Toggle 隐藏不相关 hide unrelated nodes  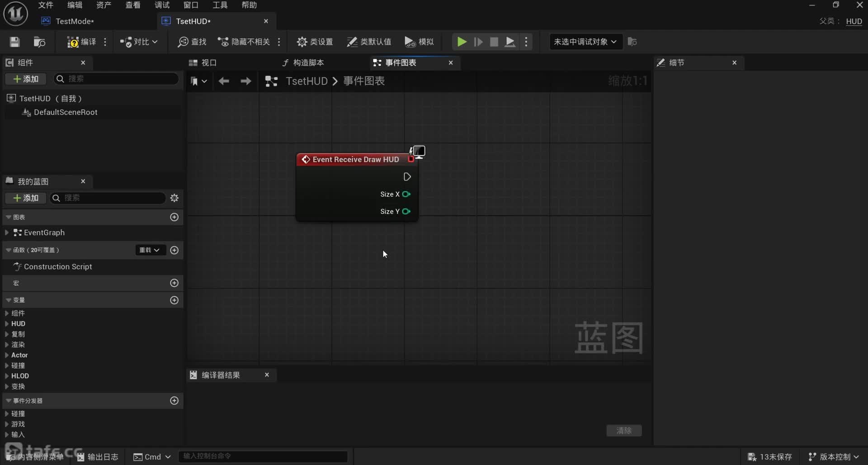tap(244, 42)
